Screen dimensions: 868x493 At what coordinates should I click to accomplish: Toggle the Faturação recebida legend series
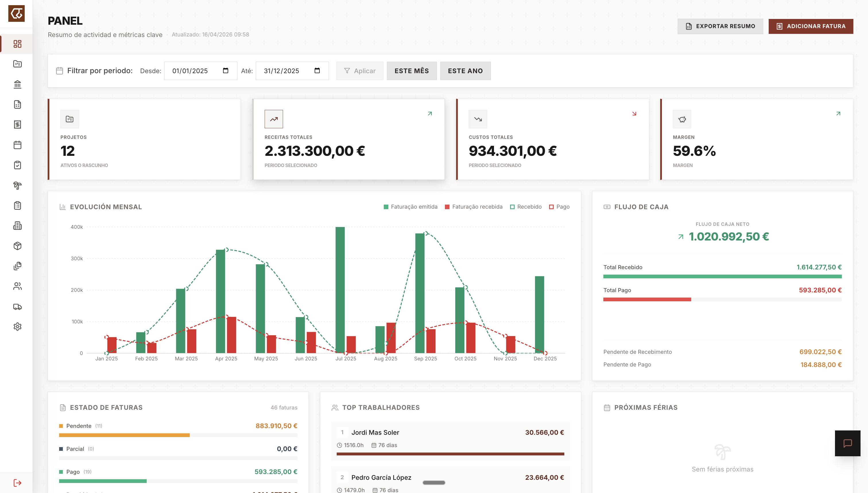point(473,207)
